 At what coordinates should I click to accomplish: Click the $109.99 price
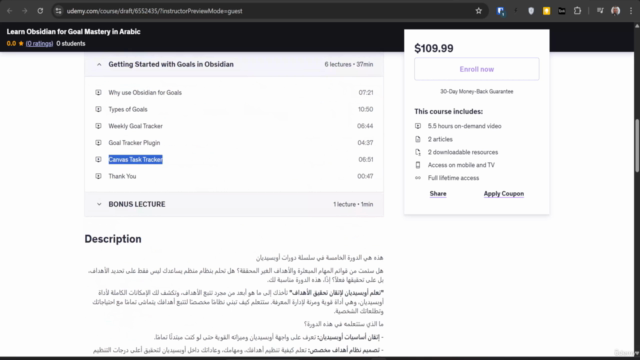click(x=433, y=48)
